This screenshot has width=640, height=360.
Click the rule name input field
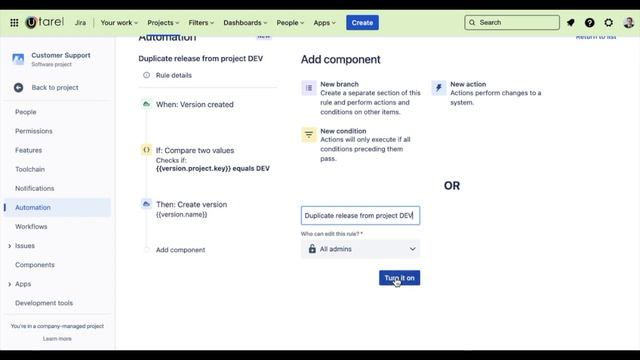[x=360, y=216]
